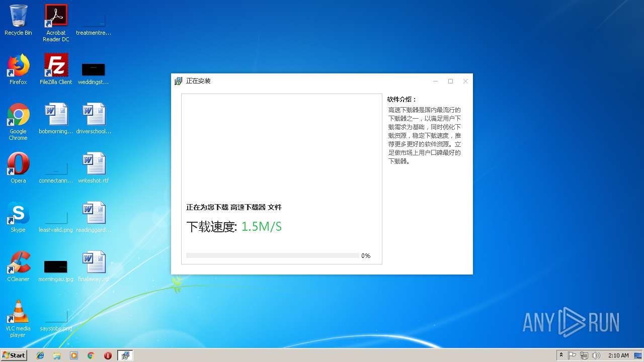Select the bobmorning... Word document
The height and width of the screenshot is (362, 644).
click(56, 119)
